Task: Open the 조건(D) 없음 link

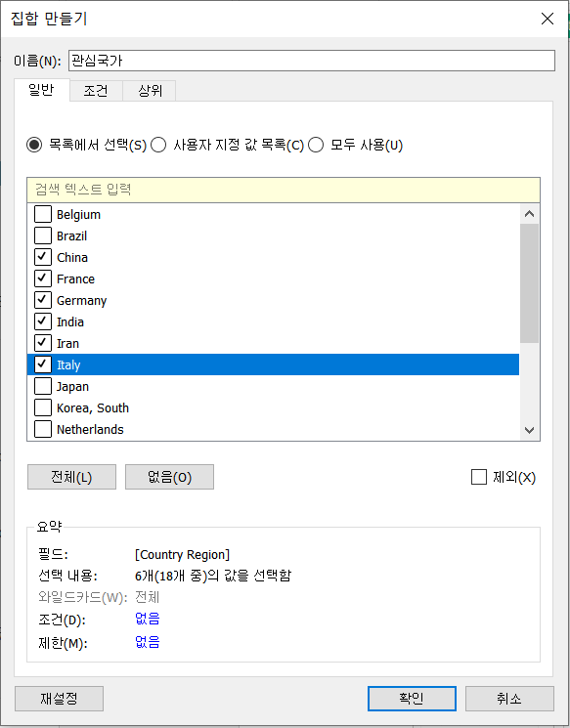Action: [148, 620]
